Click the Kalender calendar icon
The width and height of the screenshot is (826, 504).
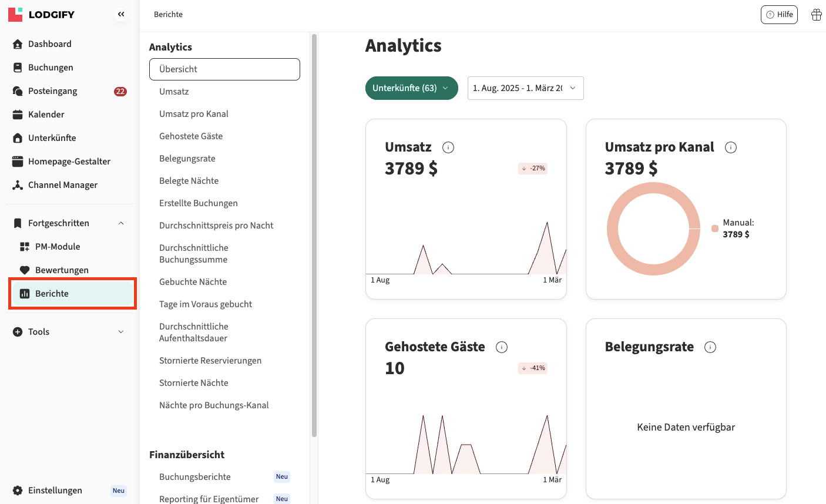(x=18, y=115)
